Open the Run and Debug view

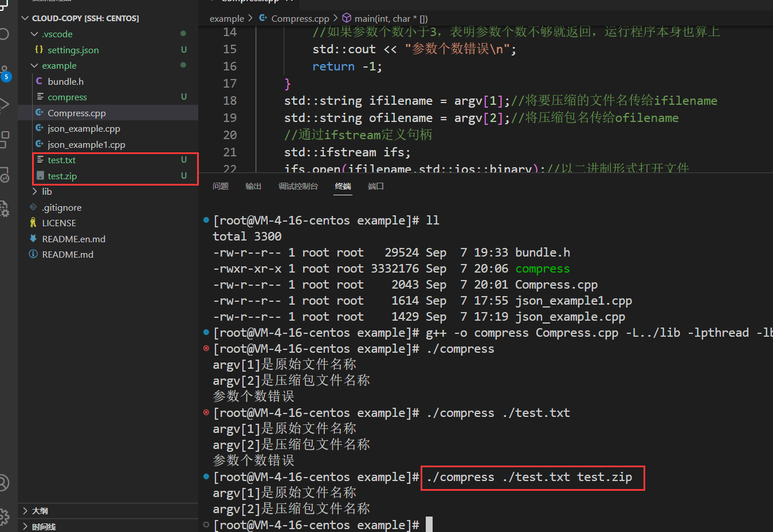pyautogui.click(x=4, y=104)
